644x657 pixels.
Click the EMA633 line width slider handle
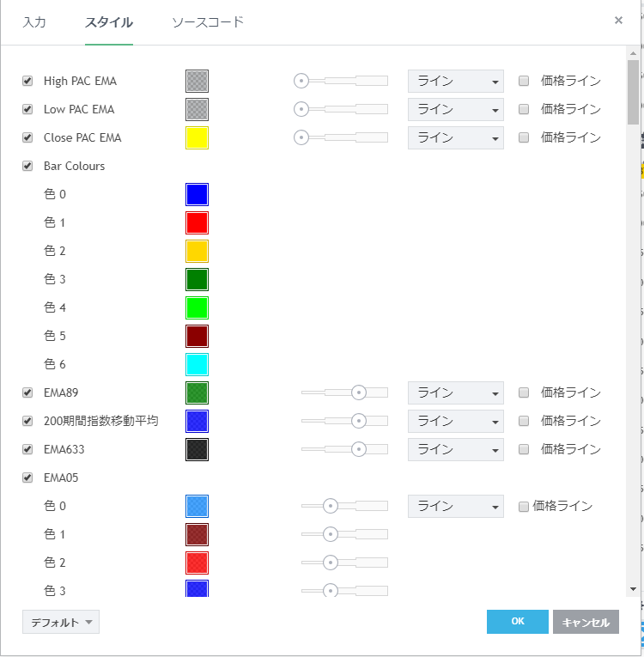tap(359, 449)
